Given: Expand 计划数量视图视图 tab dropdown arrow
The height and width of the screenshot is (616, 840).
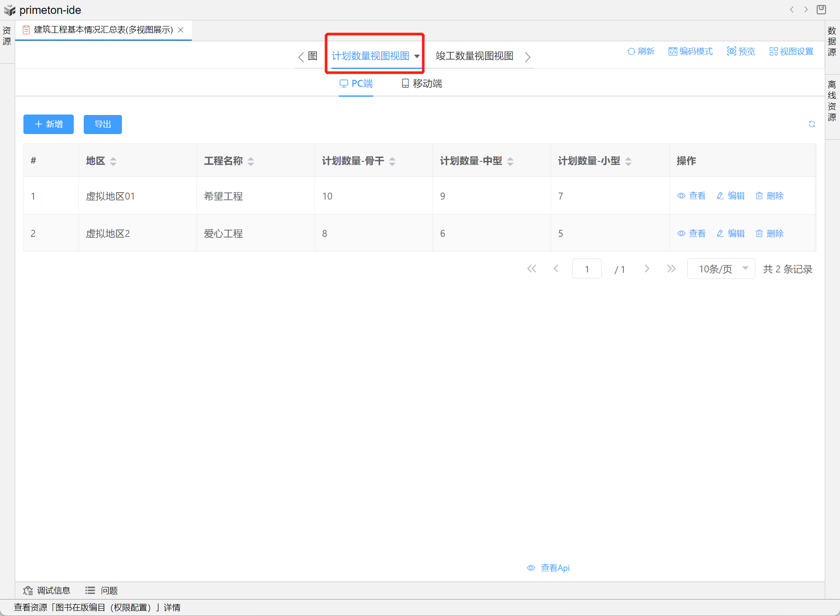Looking at the screenshot, I should pos(417,56).
